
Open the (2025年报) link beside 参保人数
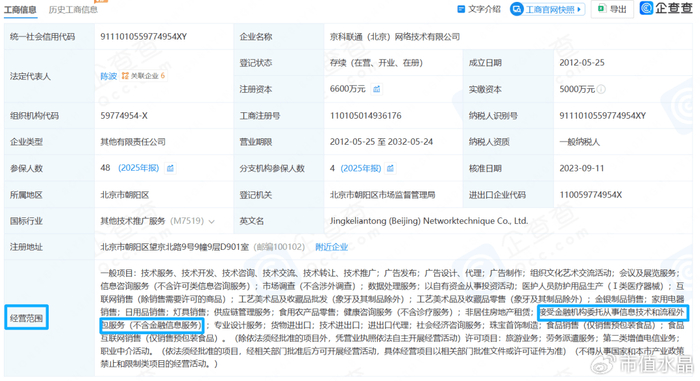pos(138,168)
